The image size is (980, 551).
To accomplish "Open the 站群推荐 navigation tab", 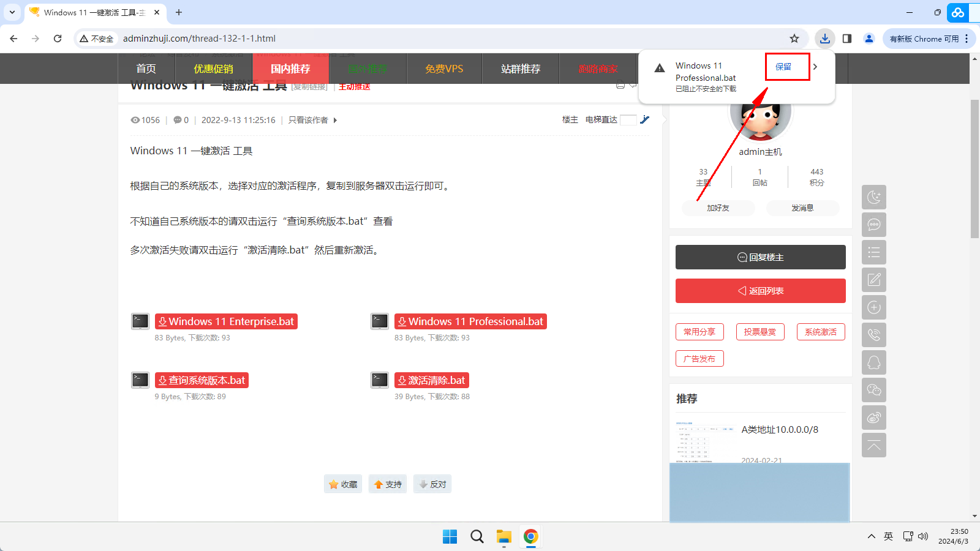I will 521,69.
